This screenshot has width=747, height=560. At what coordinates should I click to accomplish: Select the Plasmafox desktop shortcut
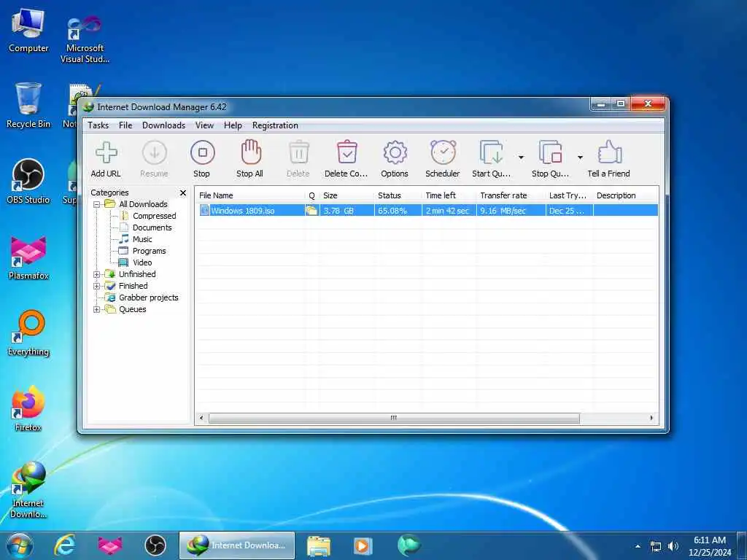coord(28,257)
